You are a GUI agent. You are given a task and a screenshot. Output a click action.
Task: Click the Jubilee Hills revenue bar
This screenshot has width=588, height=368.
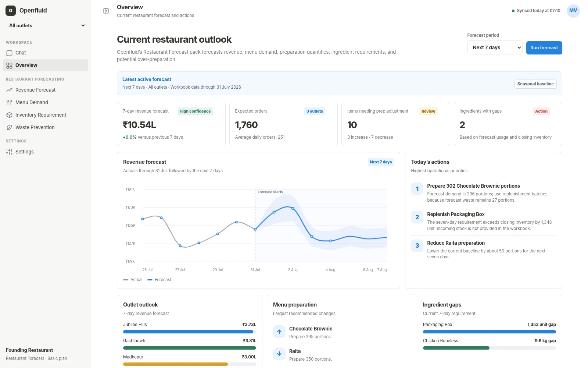[x=190, y=332]
